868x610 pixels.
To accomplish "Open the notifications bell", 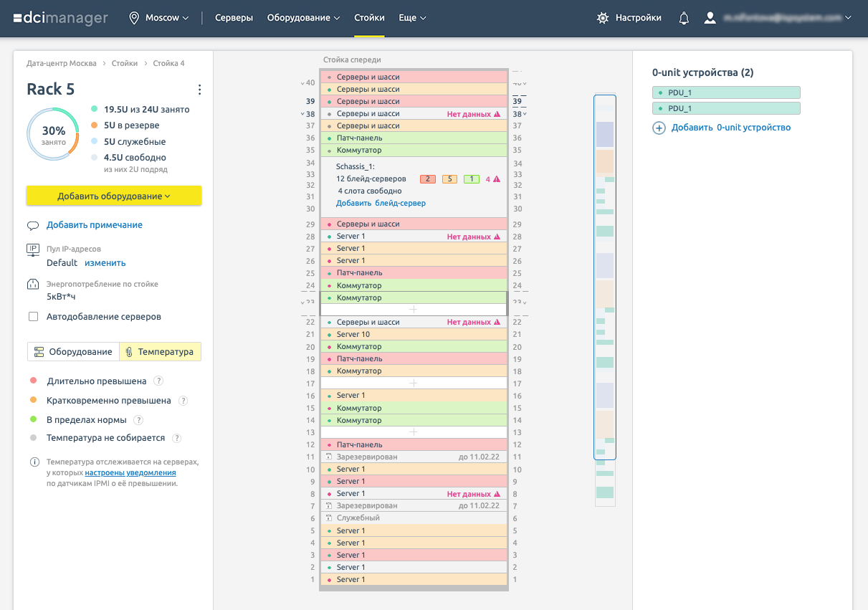I will (x=684, y=18).
